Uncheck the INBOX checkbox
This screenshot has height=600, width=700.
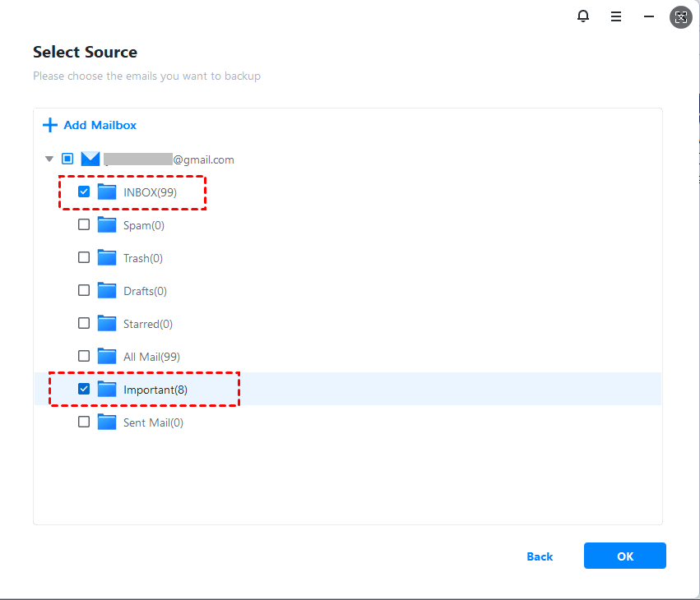click(84, 192)
